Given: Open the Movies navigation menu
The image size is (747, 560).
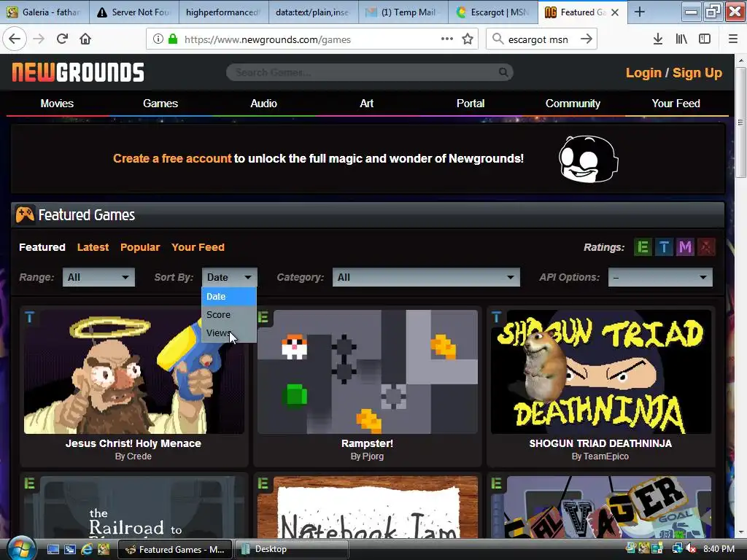Looking at the screenshot, I should click(57, 104).
